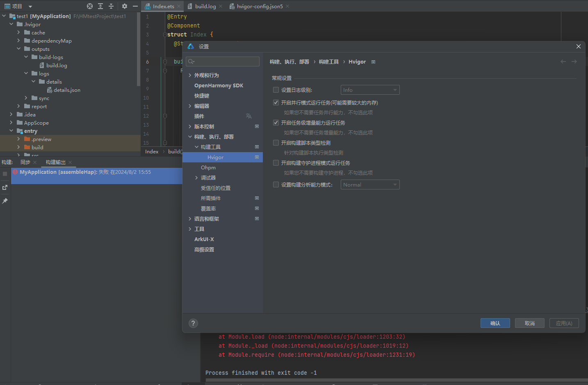Viewport: 588px width, 385px height.
Task: Enable 设置构建分析能力模式 checkbox
Action: click(x=276, y=185)
